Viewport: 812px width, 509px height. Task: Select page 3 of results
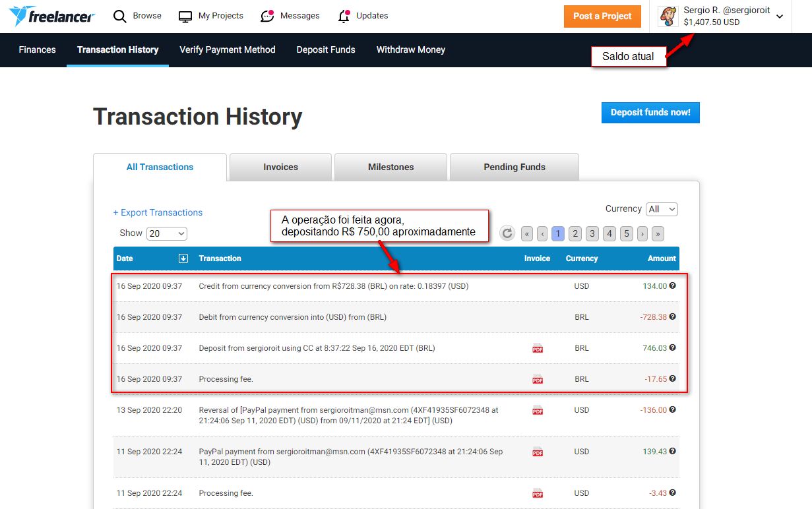pos(592,233)
